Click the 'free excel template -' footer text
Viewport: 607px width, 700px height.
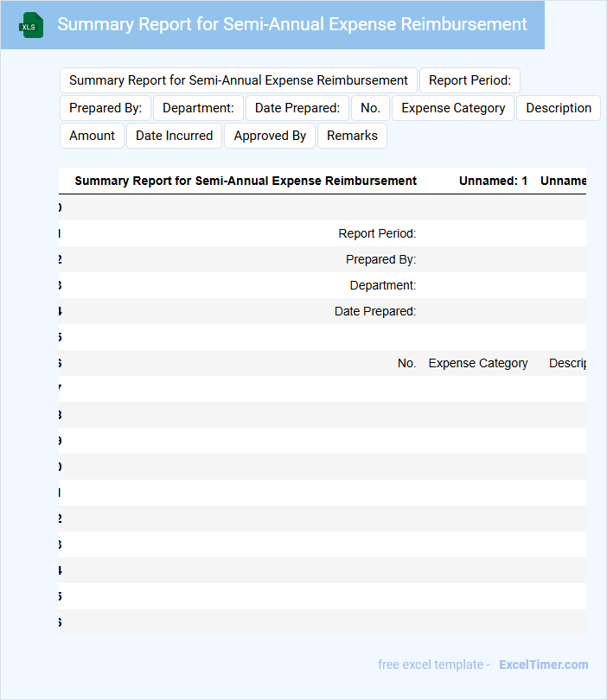click(x=434, y=665)
